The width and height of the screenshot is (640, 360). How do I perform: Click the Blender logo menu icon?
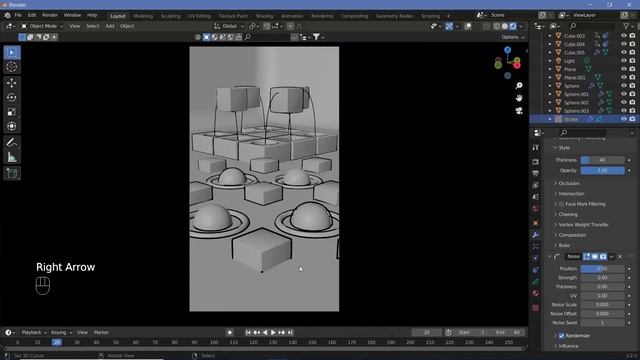(7, 15)
